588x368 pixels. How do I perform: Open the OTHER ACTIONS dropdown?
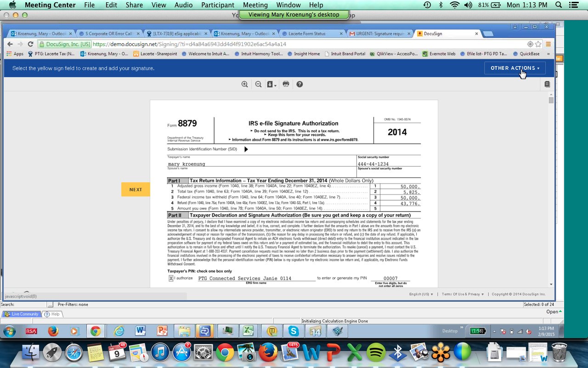(514, 68)
